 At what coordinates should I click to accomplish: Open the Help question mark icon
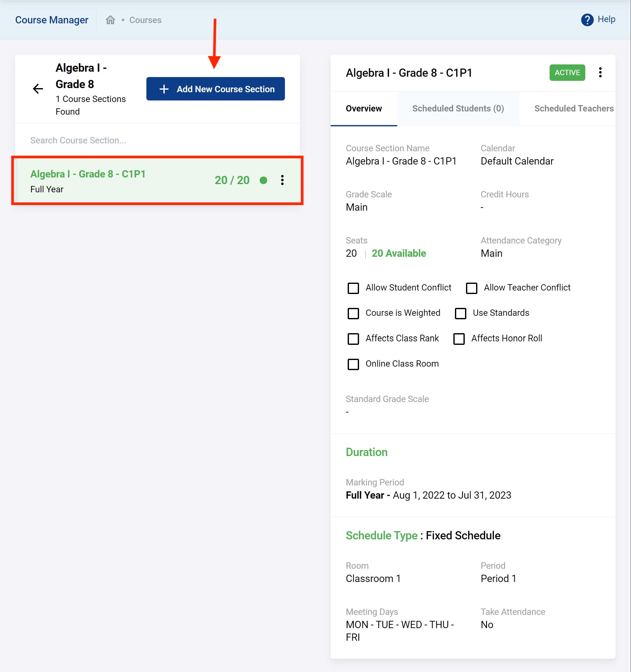[x=587, y=20]
